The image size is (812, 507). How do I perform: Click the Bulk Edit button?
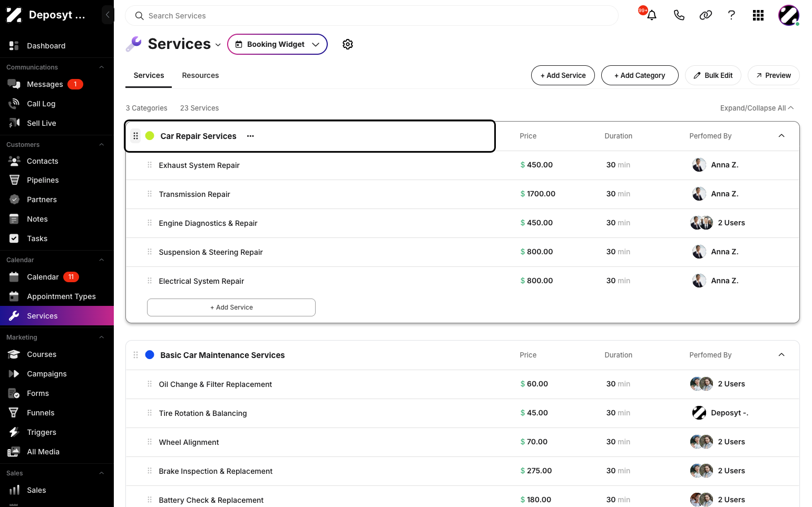coord(713,75)
